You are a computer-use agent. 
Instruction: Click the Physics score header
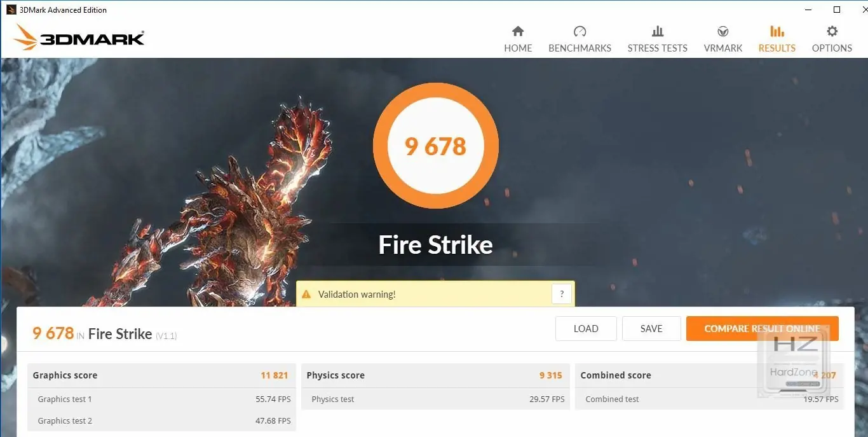(336, 375)
